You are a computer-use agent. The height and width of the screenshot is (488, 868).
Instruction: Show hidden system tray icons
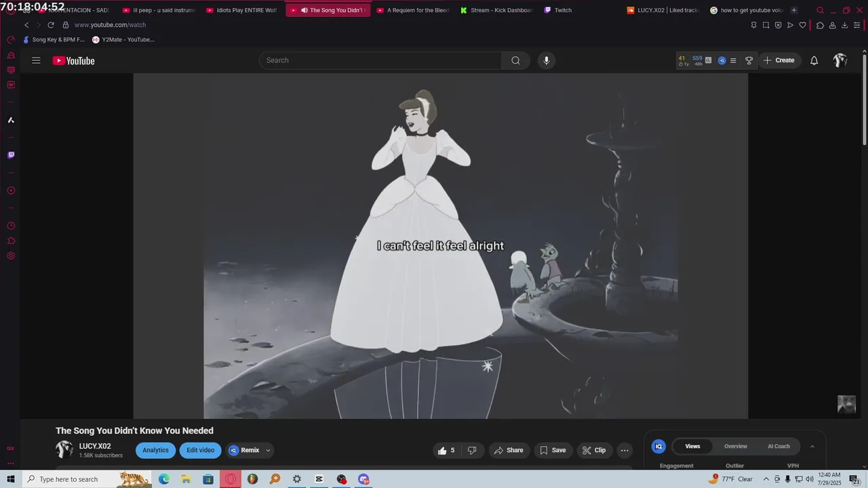point(766,479)
